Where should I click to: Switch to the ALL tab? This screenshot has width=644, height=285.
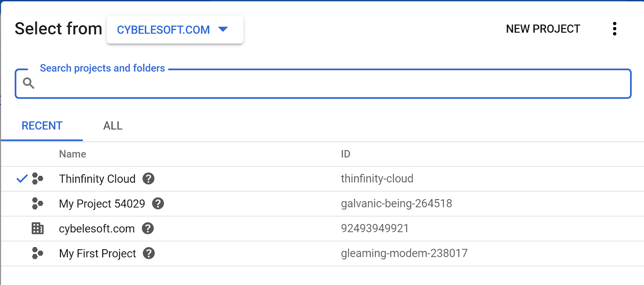point(112,126)
